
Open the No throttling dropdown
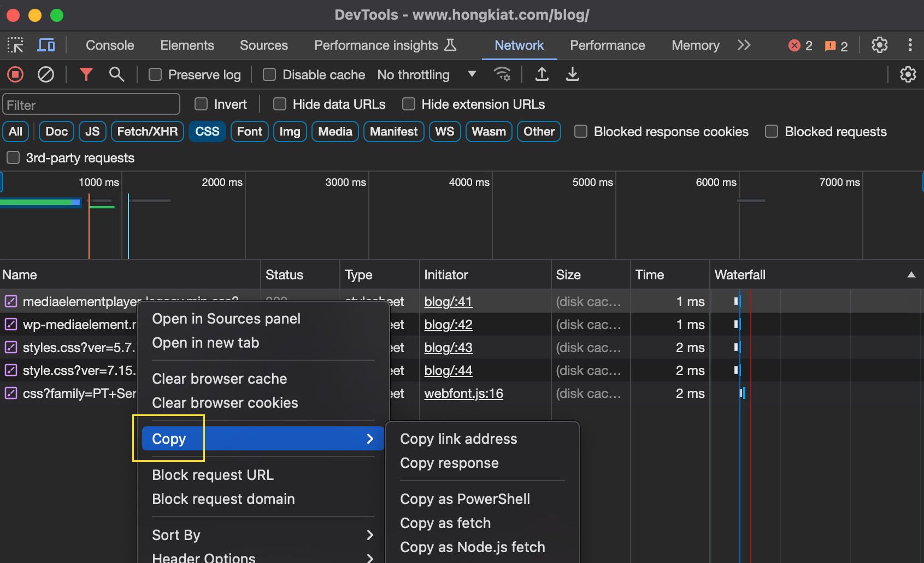(427, 74)
